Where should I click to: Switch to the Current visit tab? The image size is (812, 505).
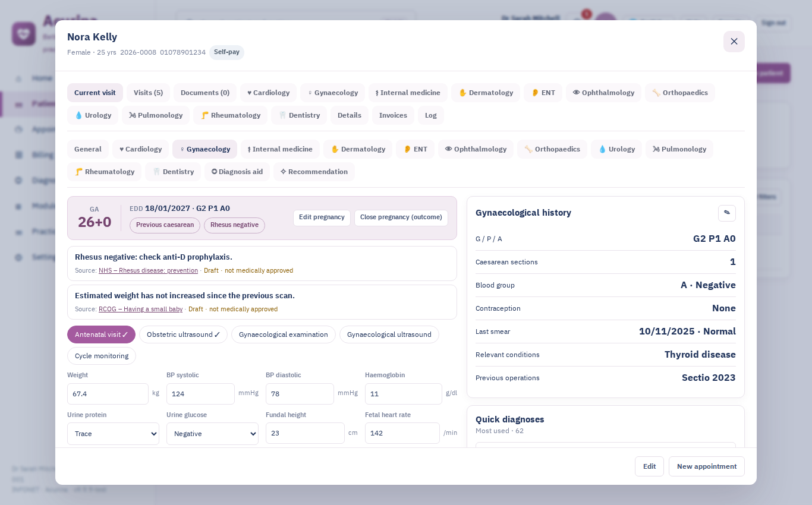tap(95, 93)
